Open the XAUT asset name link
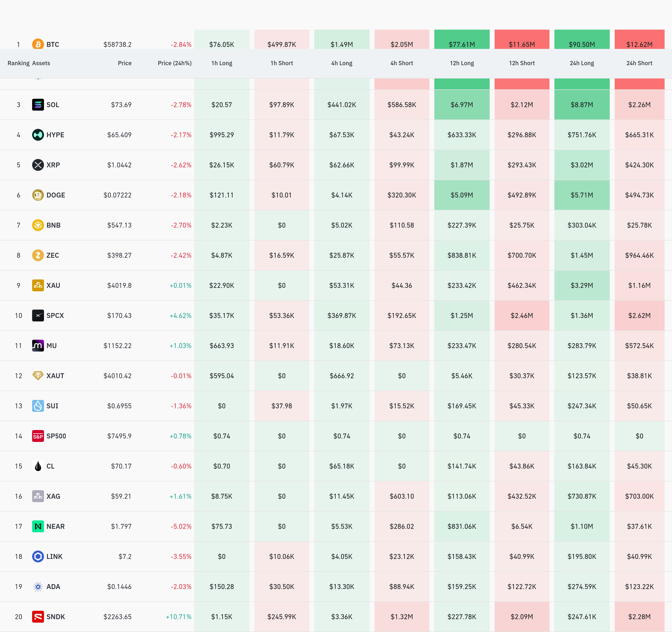The height and width of the screenshot is (632, 672). pos(55,375)
